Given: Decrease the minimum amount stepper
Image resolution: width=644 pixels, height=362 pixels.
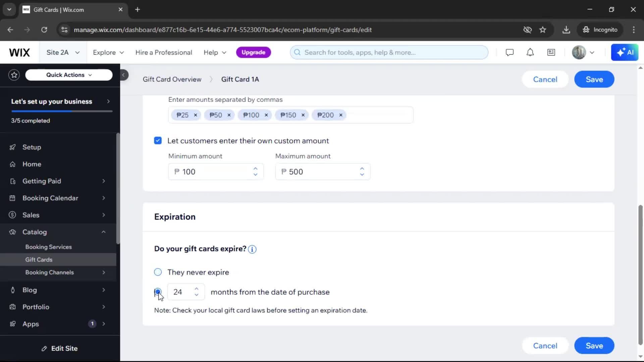Looking at the screenshot, I should [256, 175].
